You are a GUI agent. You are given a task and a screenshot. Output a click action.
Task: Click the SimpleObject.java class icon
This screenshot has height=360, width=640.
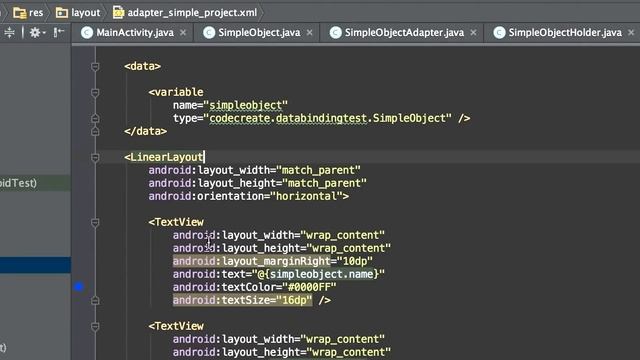coord(209,33)
